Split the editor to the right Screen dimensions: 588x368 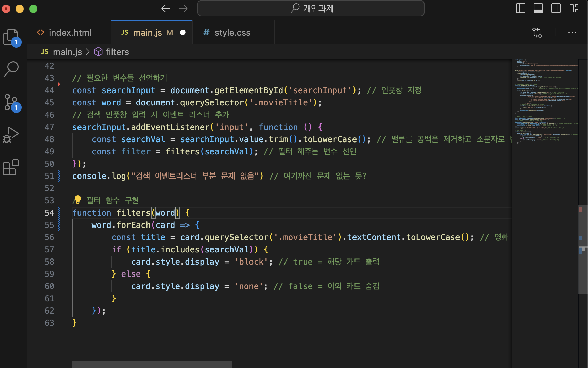[555, 32]
